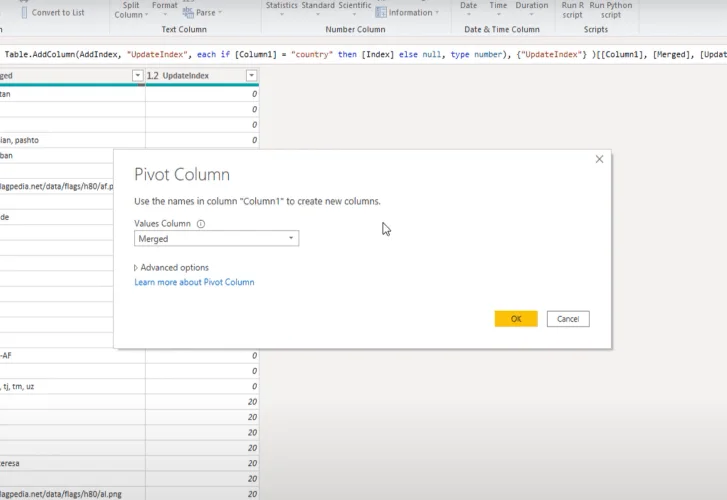
Task: Confirm pivot with the OK button
Action: pos(516,319)
